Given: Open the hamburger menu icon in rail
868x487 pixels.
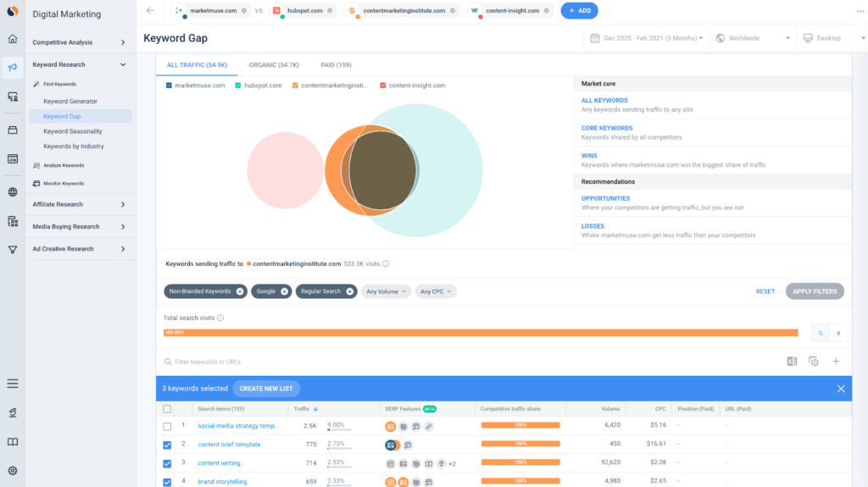Looking at the screenshot, I should [x=12, y=384].
